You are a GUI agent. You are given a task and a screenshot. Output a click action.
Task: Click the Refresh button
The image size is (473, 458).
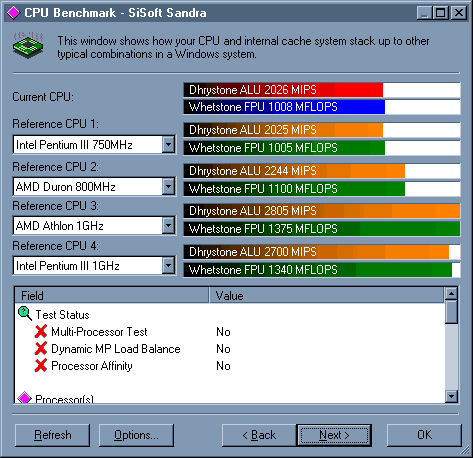(52, 435)
